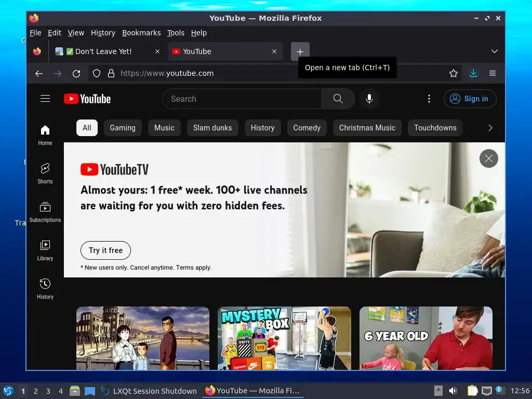The height and width of the screenshot is (399, 532).
Task: Close the YouTube tab
Action: pyautogui.click(x=274, y=51)
